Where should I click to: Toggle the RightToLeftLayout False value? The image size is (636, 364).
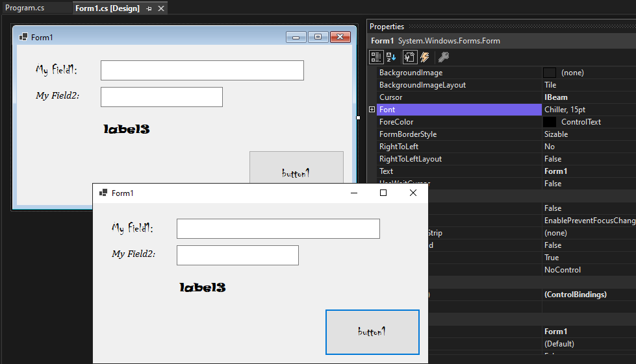point(589,159)
